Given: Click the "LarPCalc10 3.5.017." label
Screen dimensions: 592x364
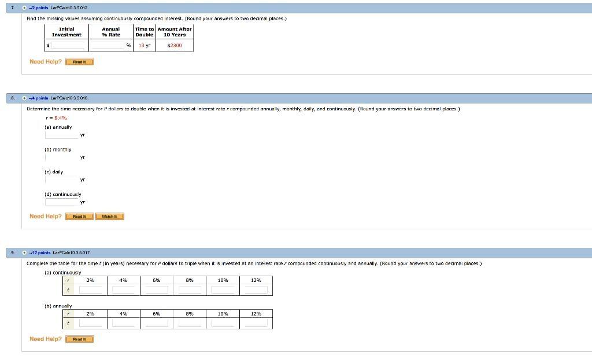Looking at the screenshot, I should coord(72,252).
